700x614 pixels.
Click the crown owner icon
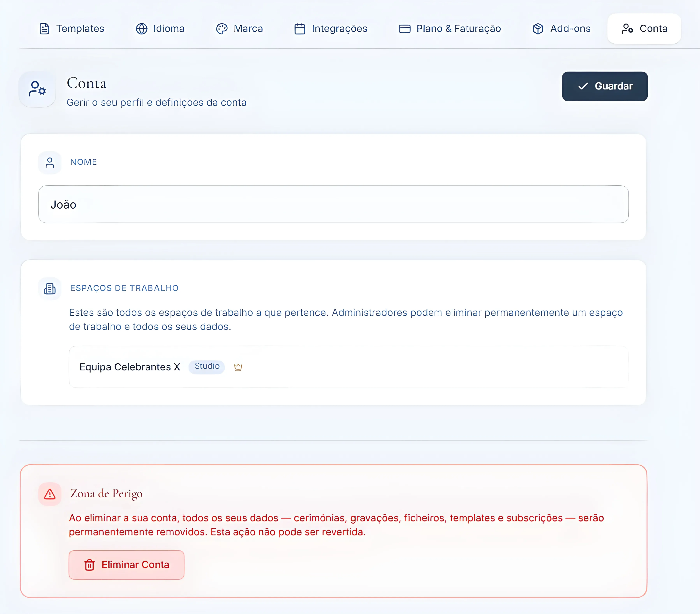tap(238, 367)
